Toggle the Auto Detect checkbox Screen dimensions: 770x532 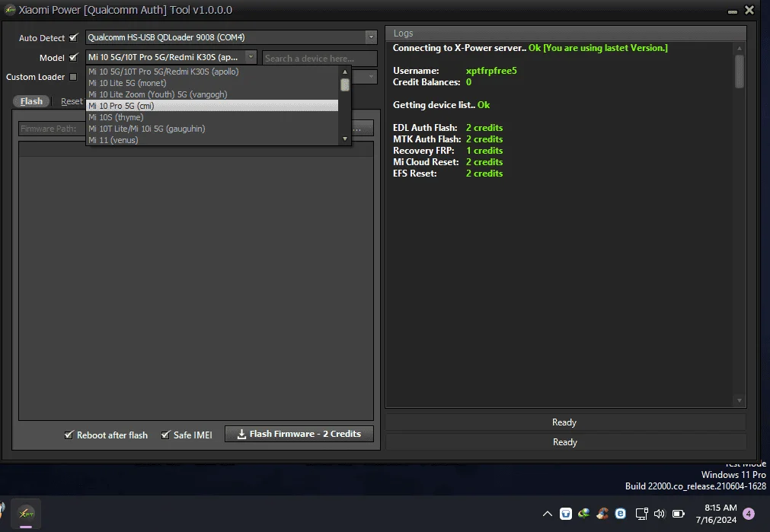(x=74, y=37)
